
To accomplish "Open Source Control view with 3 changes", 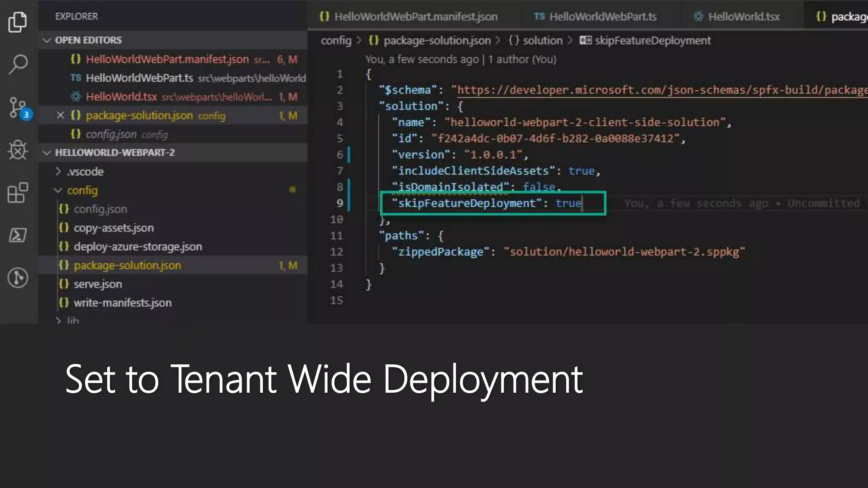I will point(19,108).
